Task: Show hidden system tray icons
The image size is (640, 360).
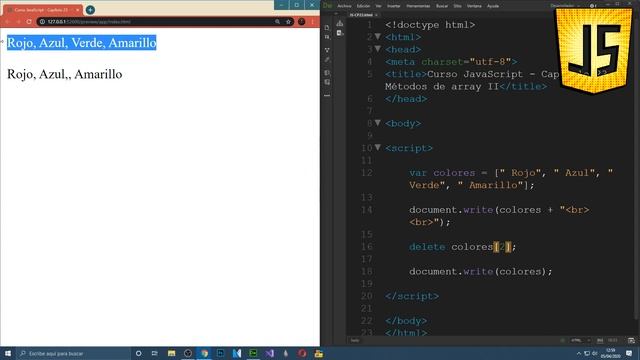Action: (x=579, y=353)
